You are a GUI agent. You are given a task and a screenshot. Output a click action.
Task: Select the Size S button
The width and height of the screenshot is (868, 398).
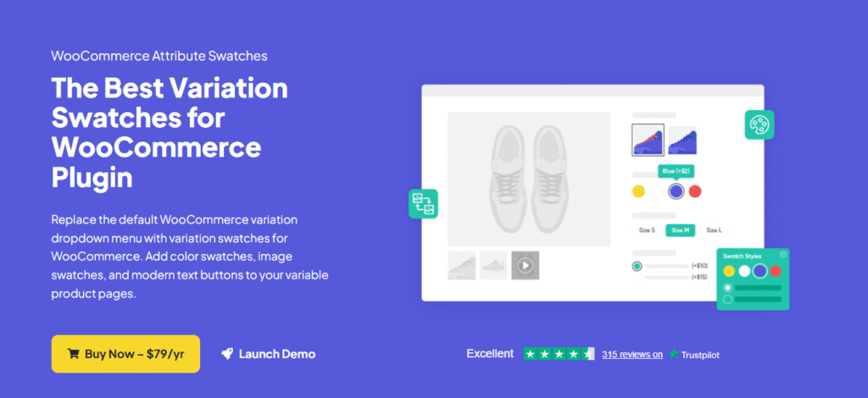coord(647,230)
